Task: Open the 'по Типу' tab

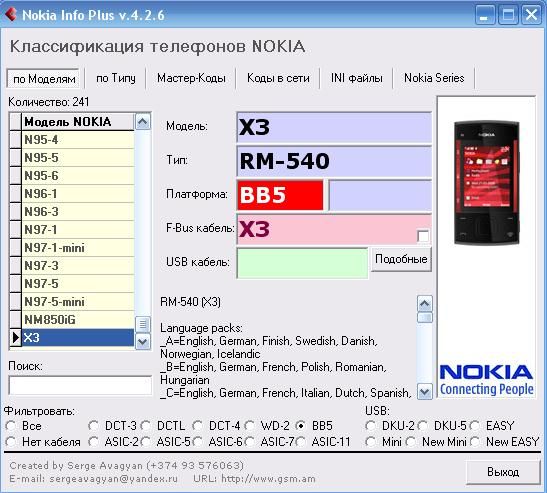Action: point(115,78)
